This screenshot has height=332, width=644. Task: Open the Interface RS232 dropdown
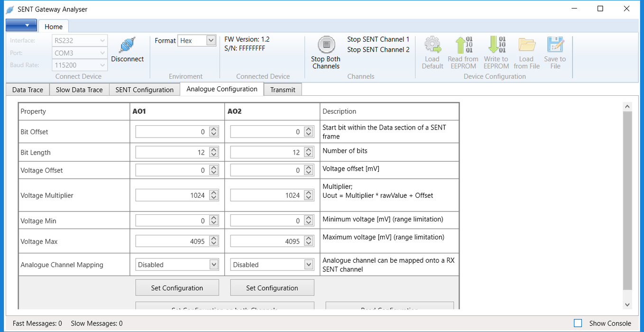(80, 41)
